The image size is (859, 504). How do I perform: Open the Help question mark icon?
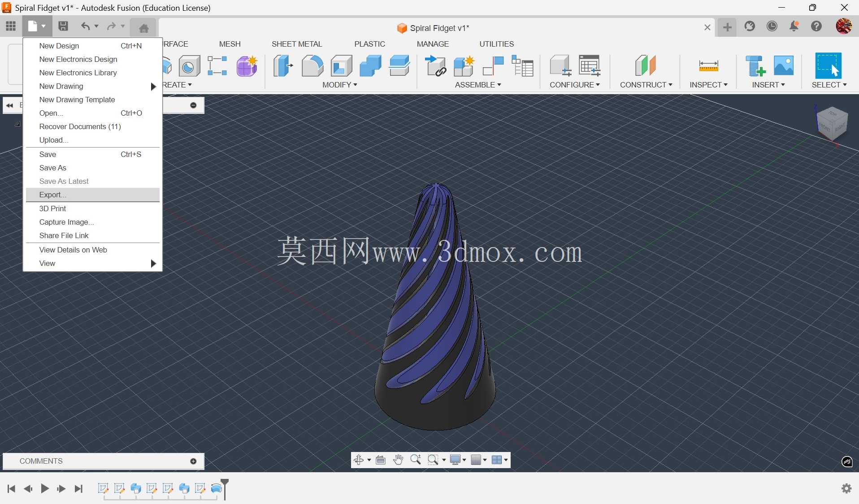click(x=816, y=26)
